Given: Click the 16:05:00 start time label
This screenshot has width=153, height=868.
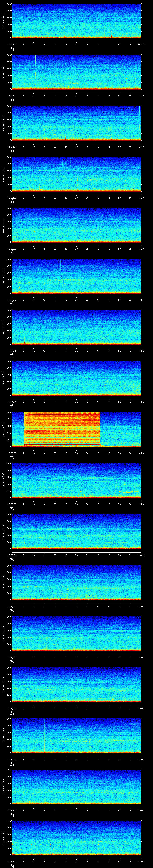Looking at the screenshot, I should [12, 351].
